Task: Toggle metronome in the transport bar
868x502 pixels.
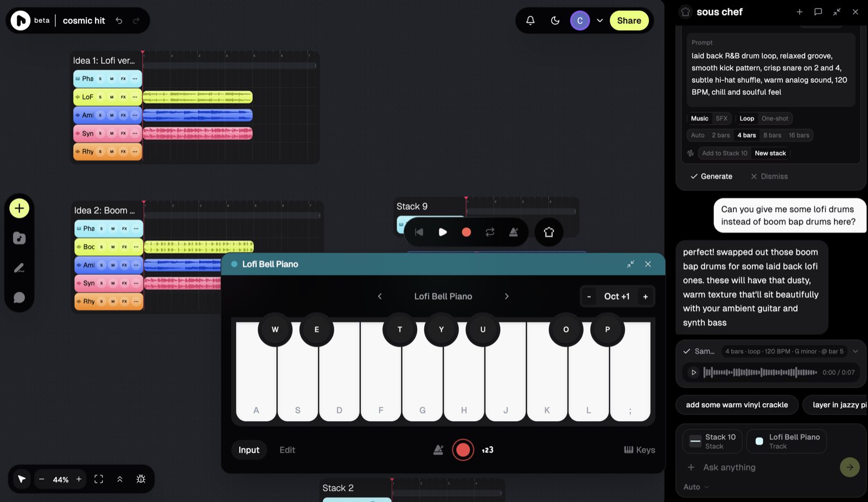Action: click(x=513, y=232)
